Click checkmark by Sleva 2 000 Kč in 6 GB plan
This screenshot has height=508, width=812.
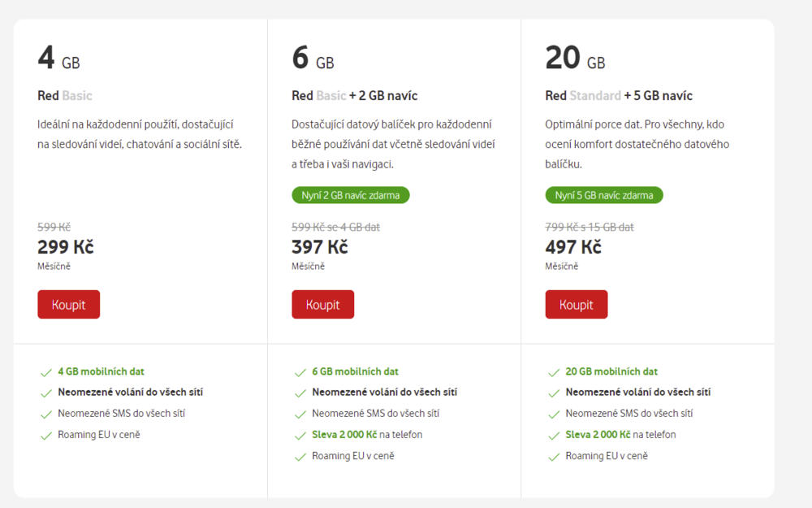click(x=300, y=436)
